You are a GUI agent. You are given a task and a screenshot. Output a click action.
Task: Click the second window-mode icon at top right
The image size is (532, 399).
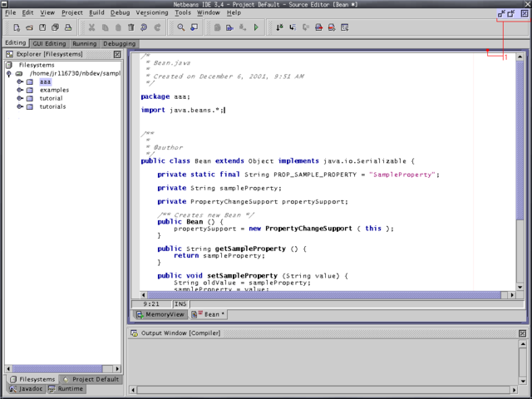511,13
